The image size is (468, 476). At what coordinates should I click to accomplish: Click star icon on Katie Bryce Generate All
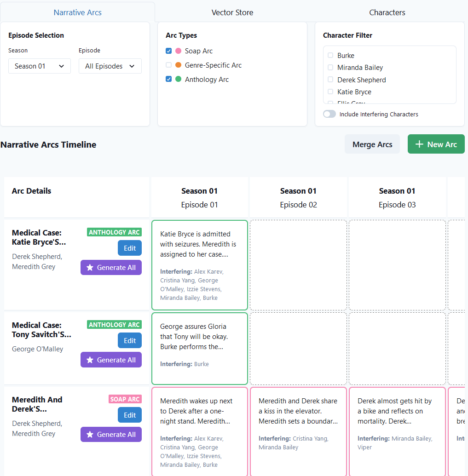pos(90,268)
